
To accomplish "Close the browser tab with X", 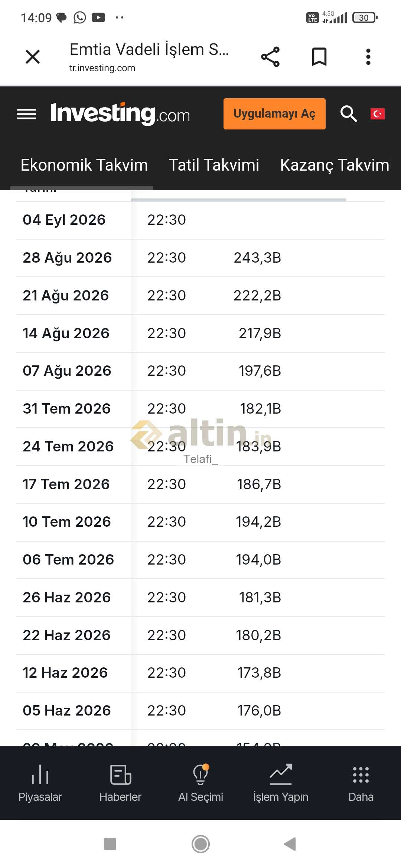I will pyautogui.click(x=33, y=57).
